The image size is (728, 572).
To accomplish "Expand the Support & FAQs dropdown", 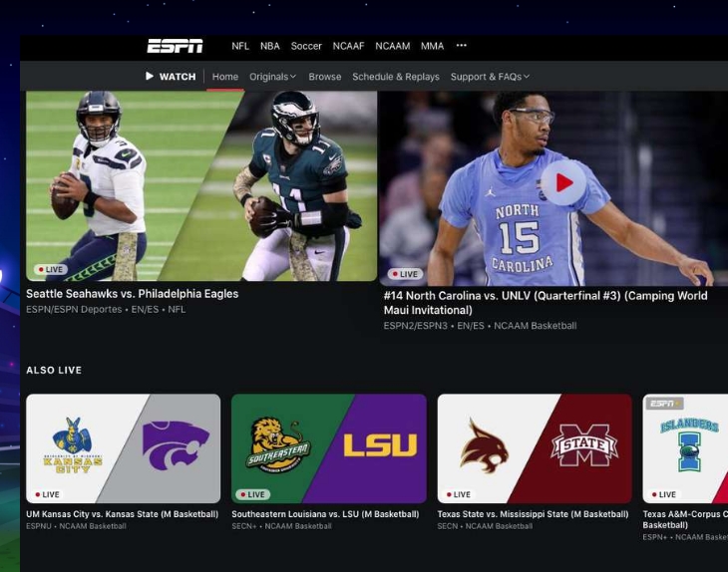I will click(490, 77).
